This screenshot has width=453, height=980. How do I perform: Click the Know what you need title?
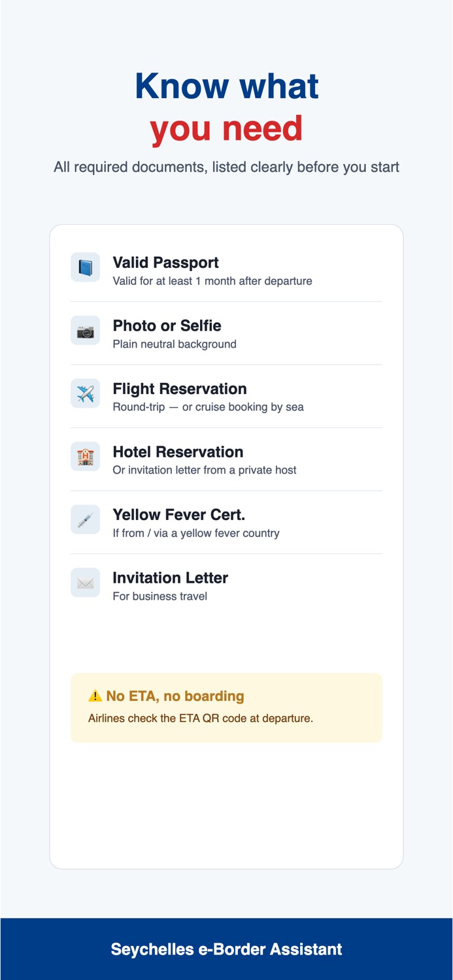pyautogui.click(x=226, y=107)
